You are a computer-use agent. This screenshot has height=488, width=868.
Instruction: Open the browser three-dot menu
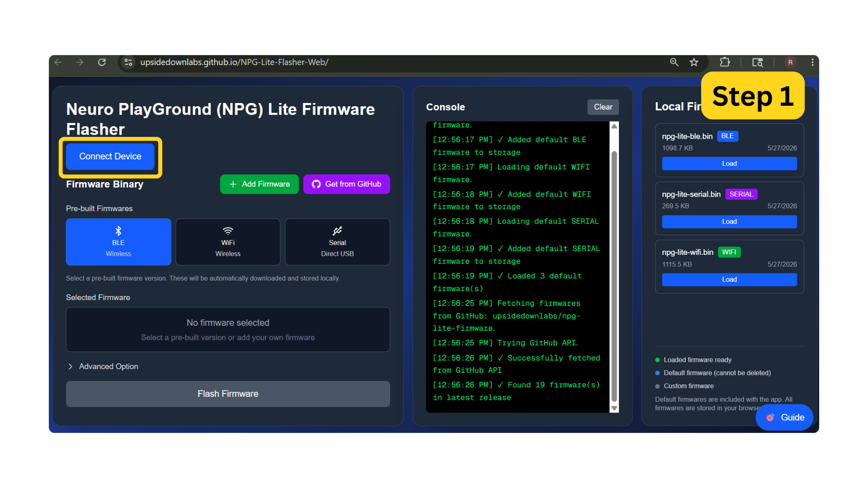tap(812, 62)
